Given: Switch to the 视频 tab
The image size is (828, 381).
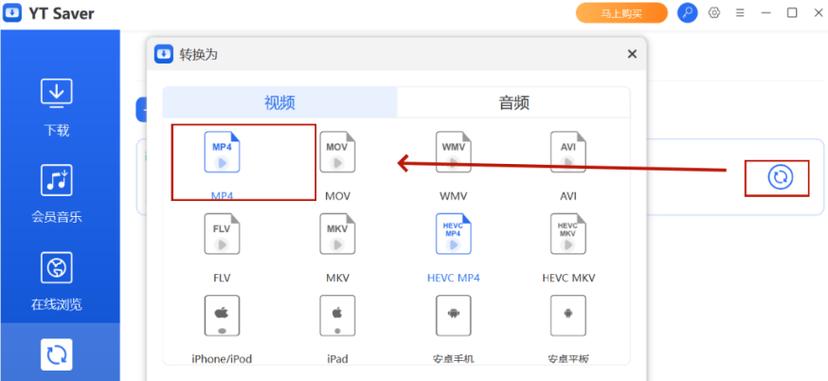Looking at the screenshot, I should (280, 102).
